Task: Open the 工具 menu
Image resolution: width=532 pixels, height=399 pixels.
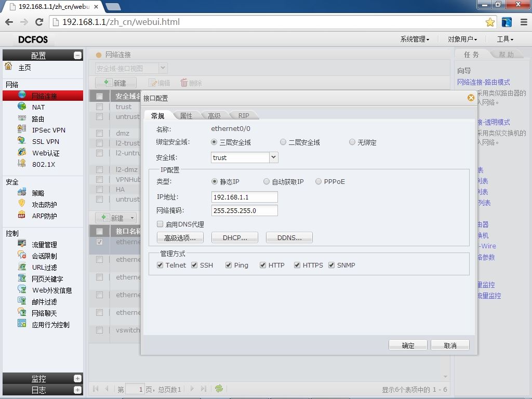Action: [x=505, y=39]
